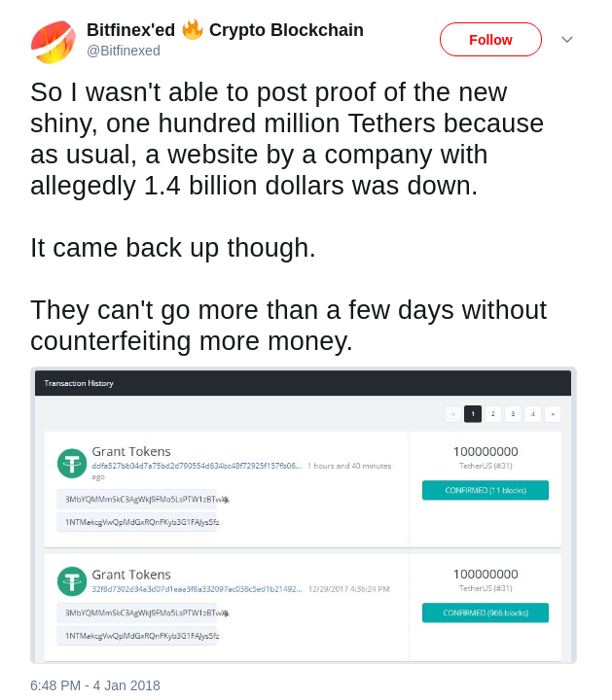This screenshot has width=612, height=700.
Task: Expand the tweet options chevron menu
Action: point(567,40)
